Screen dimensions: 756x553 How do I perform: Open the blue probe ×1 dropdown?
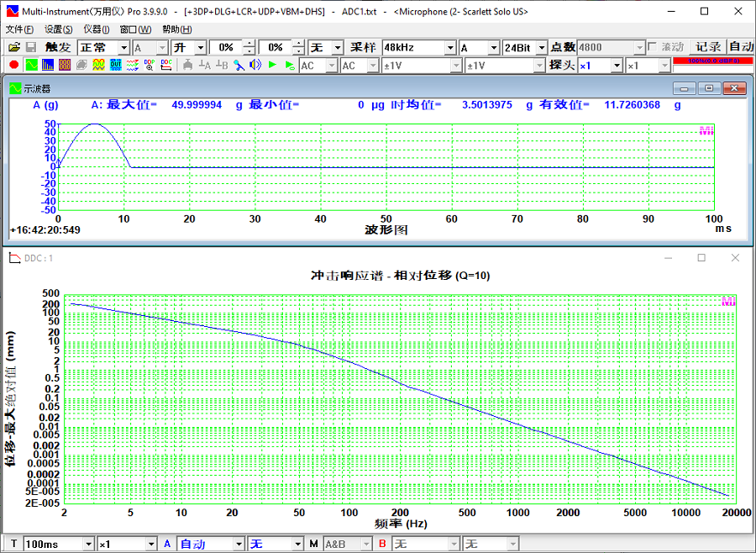coord(617,66)
